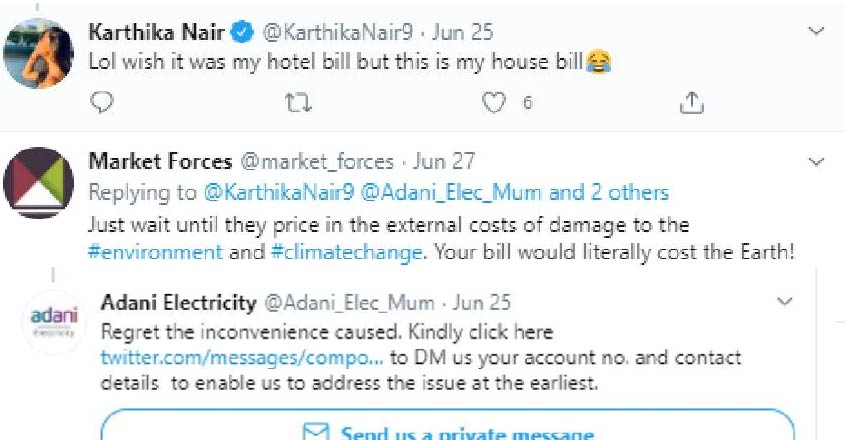Open Market Forces profile avatar

(x=38, y=182)
